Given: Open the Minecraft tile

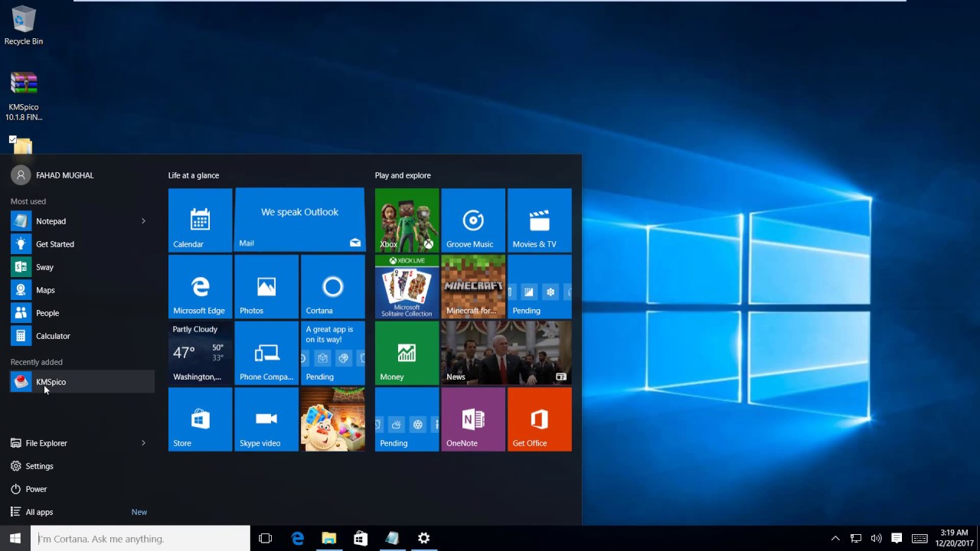Looking at the screenshot, I should (x=473, y=286).
